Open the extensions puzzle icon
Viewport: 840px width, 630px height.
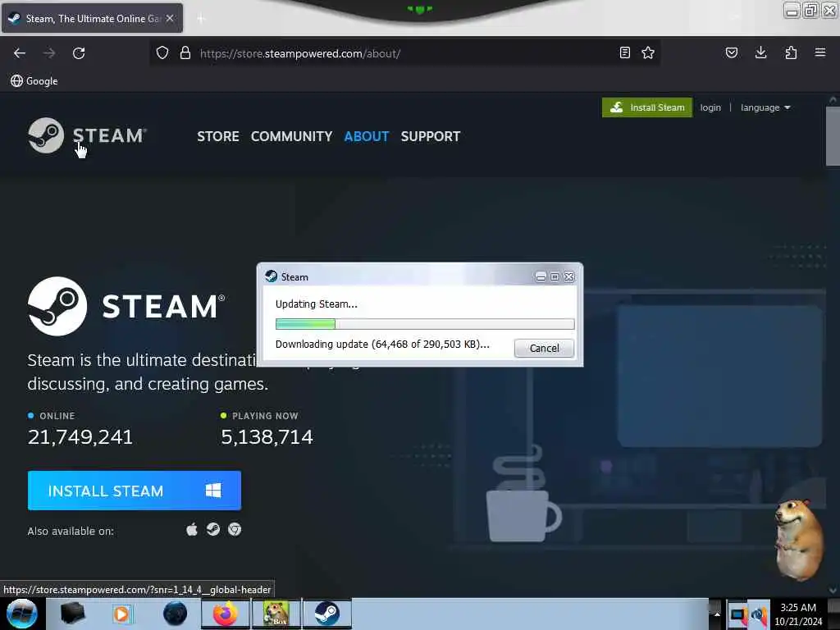tap(791, 52)
